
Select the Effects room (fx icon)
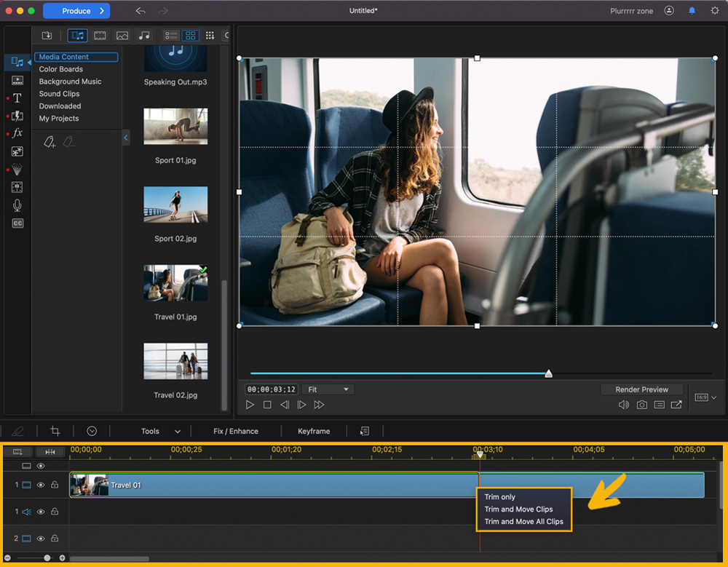coord(17,133)
